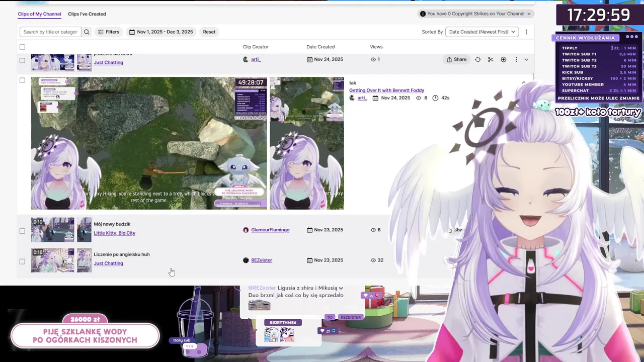Image resolution: width=644 pixels, height=362 pixels.
Task: Open Just Chatting link under 'Liczenie po angielsku huh'
Action: click(x=108, y=263)
